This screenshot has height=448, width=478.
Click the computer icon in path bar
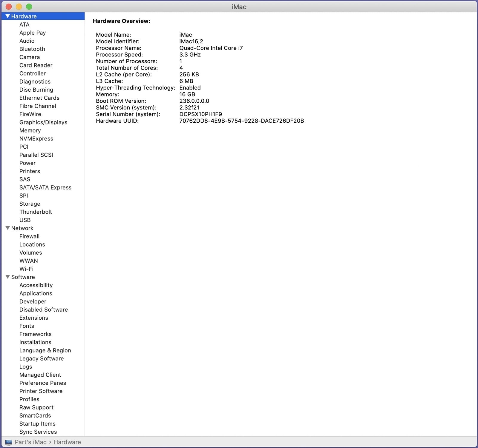click(x=9, y=442)
